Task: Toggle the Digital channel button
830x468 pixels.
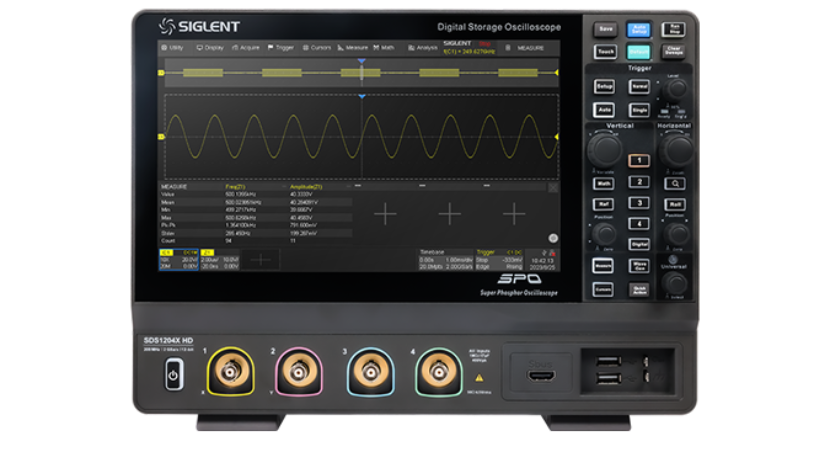Action: coord(639,244)
